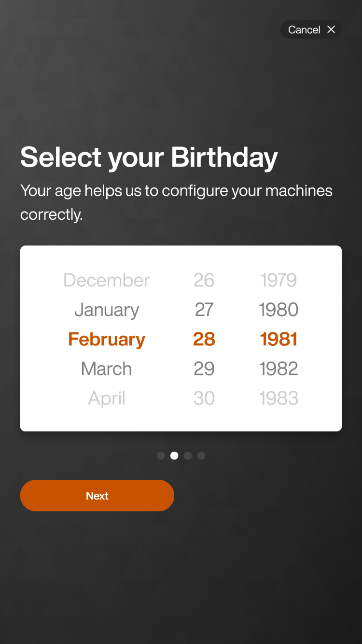Choose day 30 in the day column
This screenshot has width=362, height=644.
204,398
